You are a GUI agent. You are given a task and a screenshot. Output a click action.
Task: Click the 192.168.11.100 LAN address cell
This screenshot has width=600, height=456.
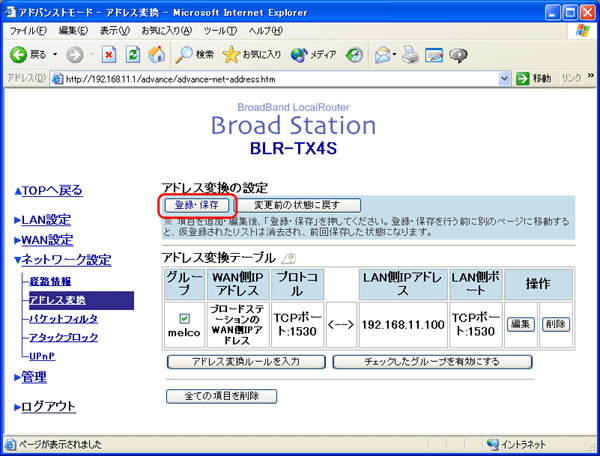click(403, 325)
